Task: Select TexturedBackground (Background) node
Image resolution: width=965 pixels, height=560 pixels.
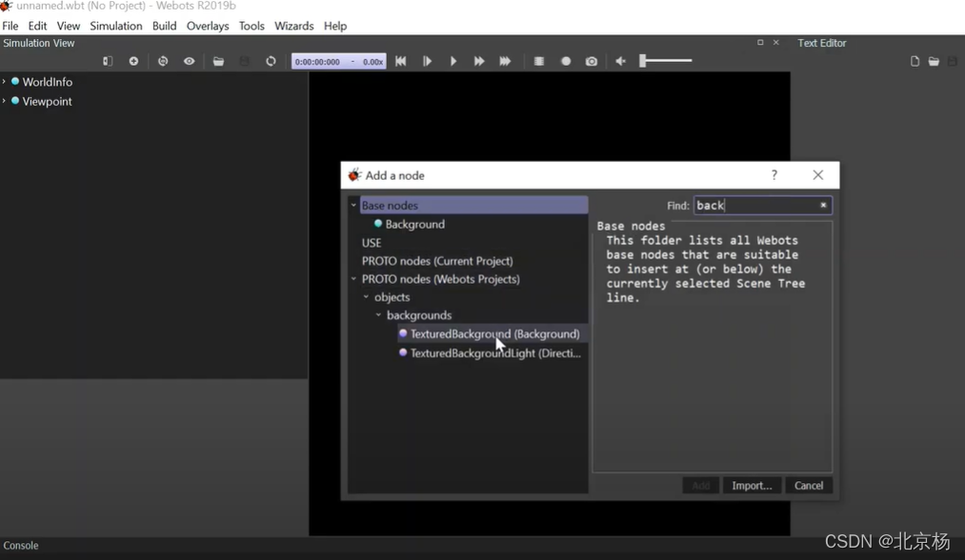Action: [x=494, y=333]
